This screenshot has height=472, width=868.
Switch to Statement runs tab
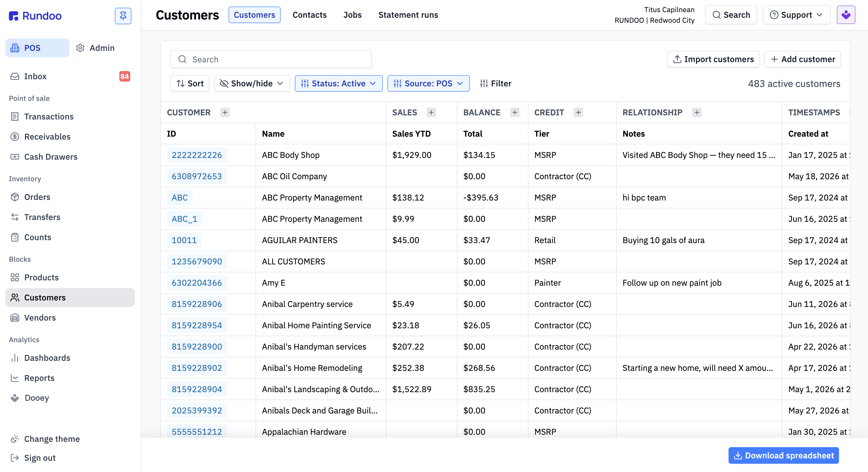click(x=408, y=15)
